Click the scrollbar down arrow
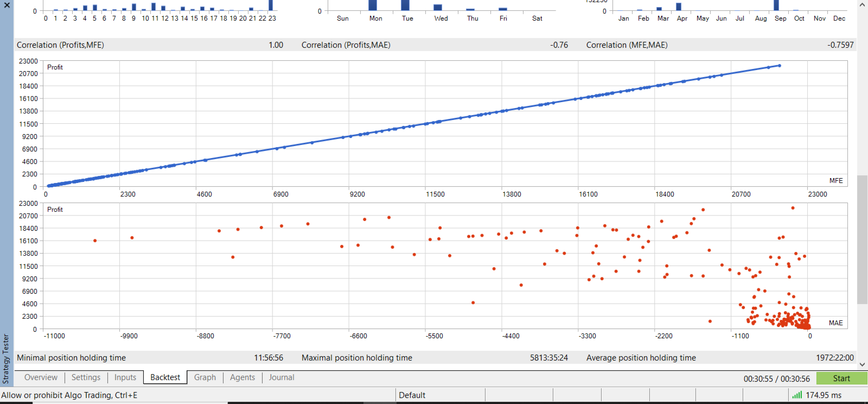Screen dimensions: 868x404 coord(863,365)
